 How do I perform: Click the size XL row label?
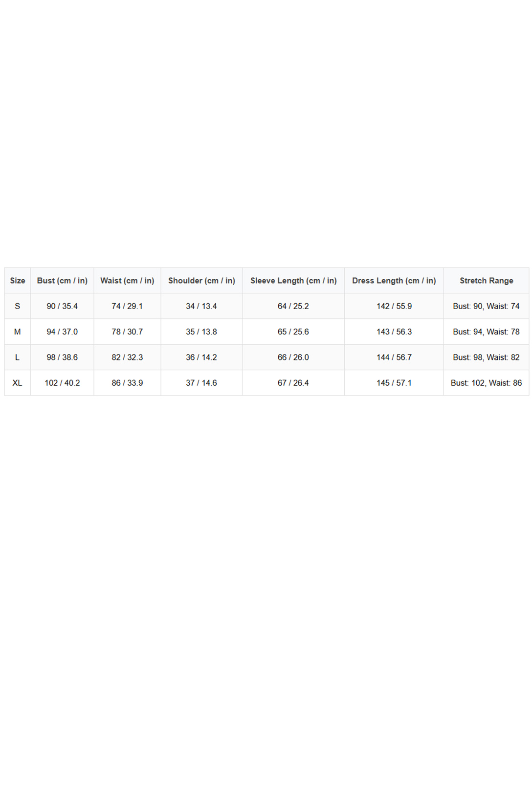click(18, 383)
